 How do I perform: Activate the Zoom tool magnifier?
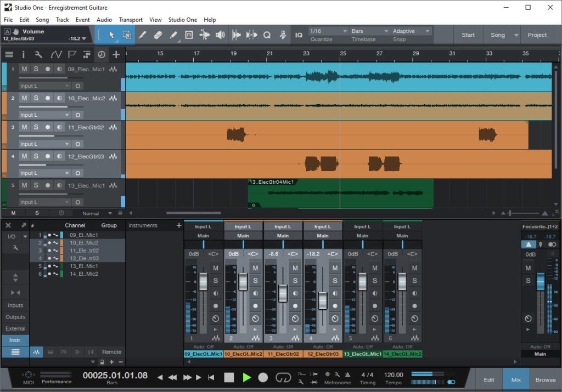(x=266, y=35)
